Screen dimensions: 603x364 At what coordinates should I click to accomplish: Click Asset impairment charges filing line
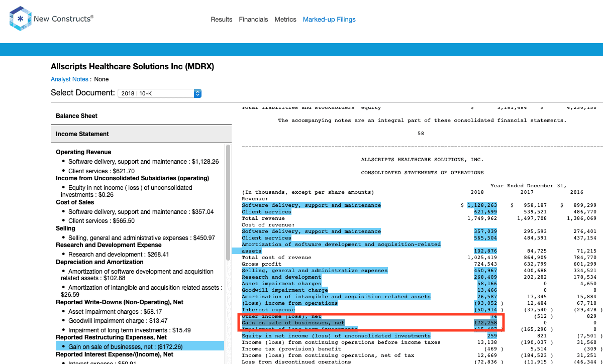[x=281, y=284]
